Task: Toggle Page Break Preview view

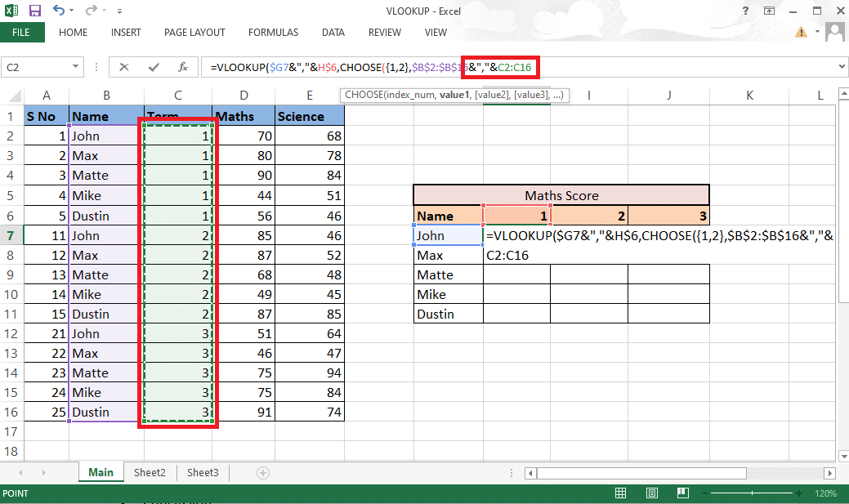Action: tap(682, 493)
